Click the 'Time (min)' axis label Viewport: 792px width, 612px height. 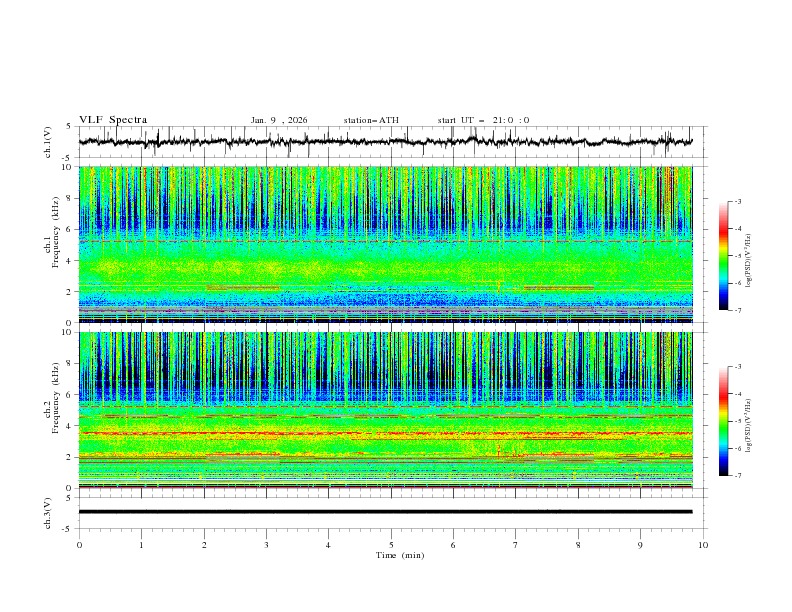point(400,555)
